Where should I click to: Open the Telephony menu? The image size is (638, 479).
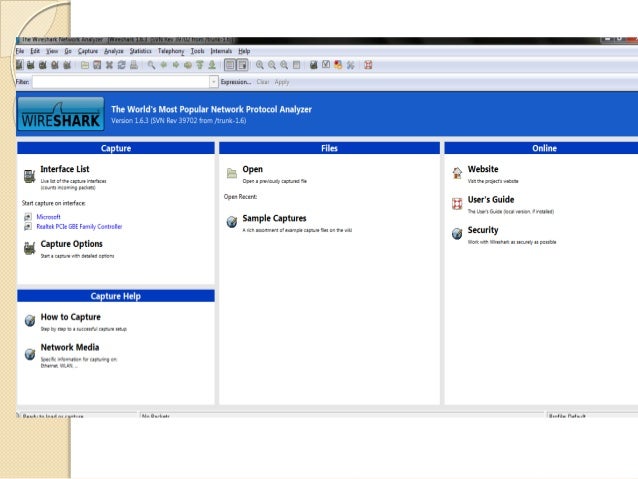tap(171, 51)
